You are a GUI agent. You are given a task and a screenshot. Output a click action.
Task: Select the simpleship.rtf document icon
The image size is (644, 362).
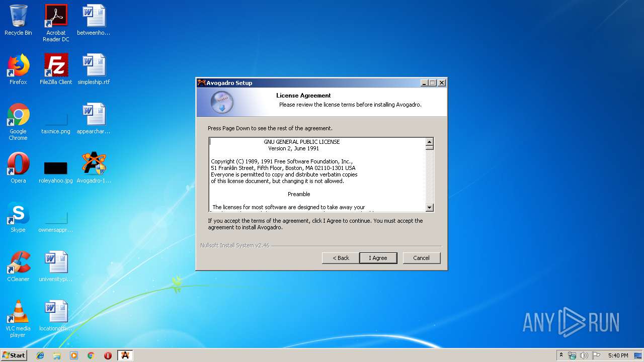coord(94,69)
